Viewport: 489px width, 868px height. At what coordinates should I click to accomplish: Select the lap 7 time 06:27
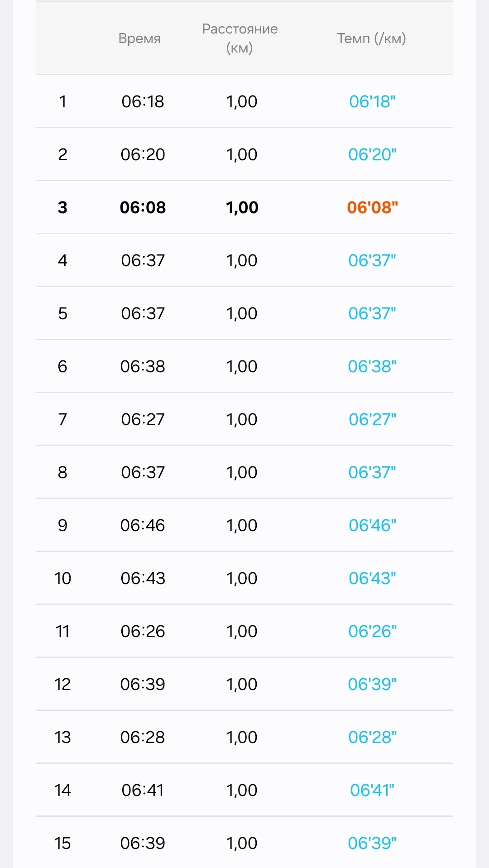coord(143,419)
